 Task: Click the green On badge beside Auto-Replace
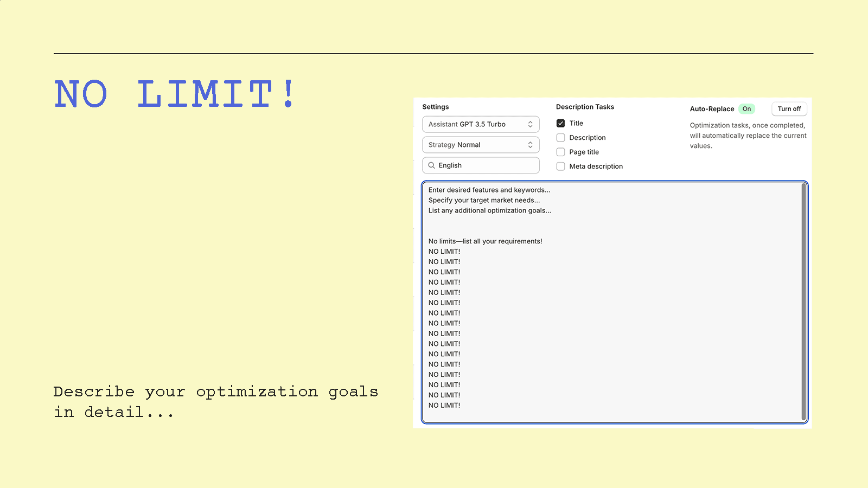point(746,108)
